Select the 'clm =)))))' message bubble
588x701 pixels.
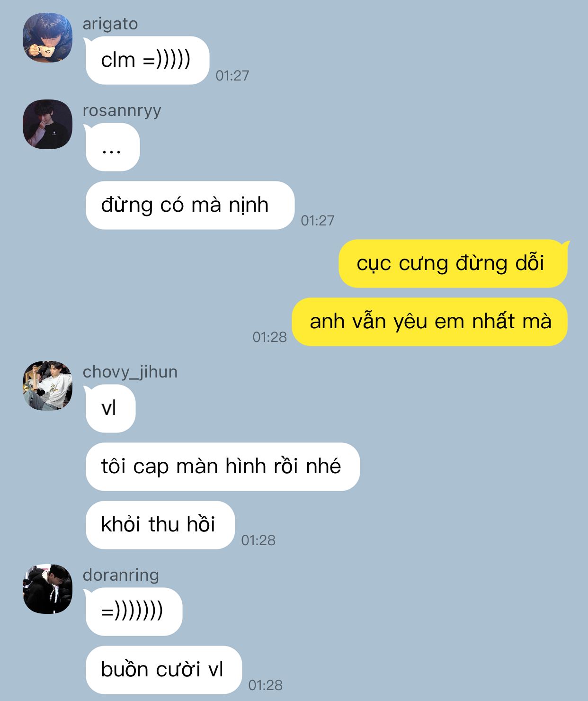[147, 60]
